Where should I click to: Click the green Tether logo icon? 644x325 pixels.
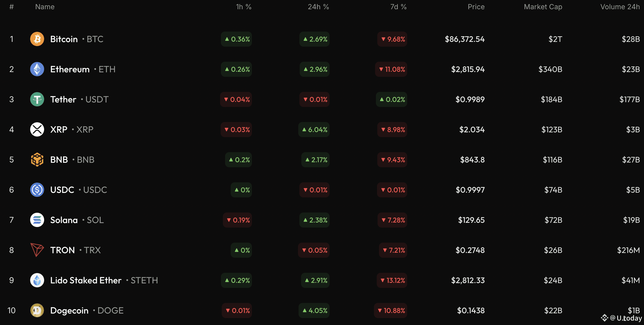(x=37, y=99)
